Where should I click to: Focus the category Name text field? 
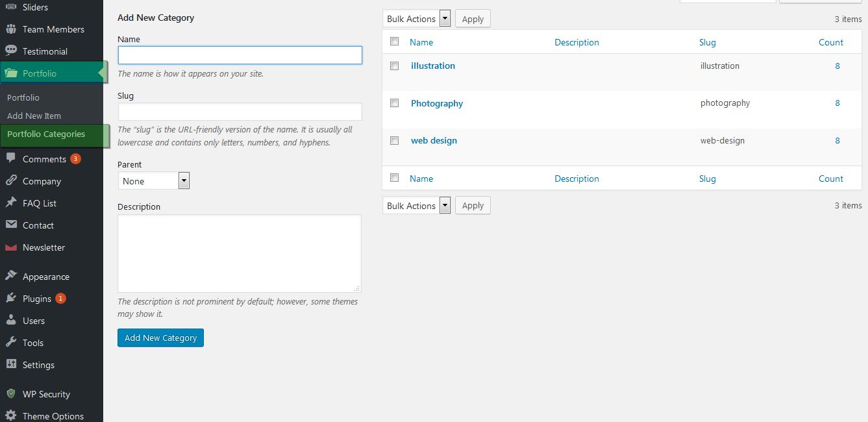pyautogui.click(x=240, y=55)
